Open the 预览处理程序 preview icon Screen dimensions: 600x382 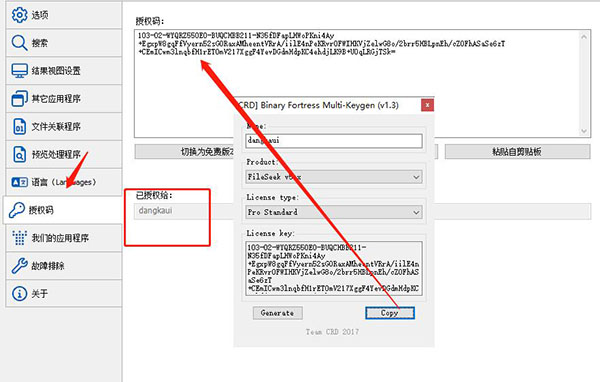[20, 154]
